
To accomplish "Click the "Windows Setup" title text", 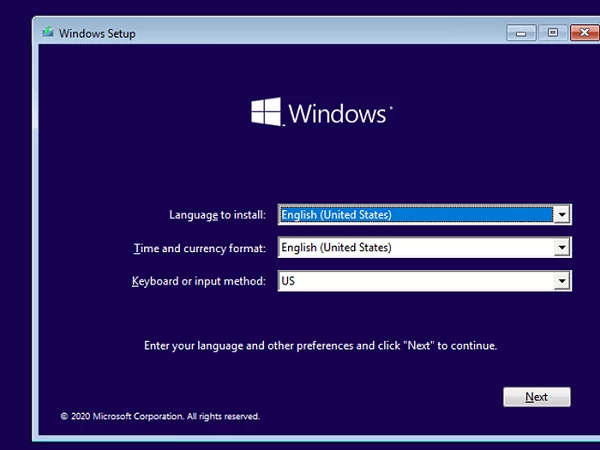I will tap(97, 34).
